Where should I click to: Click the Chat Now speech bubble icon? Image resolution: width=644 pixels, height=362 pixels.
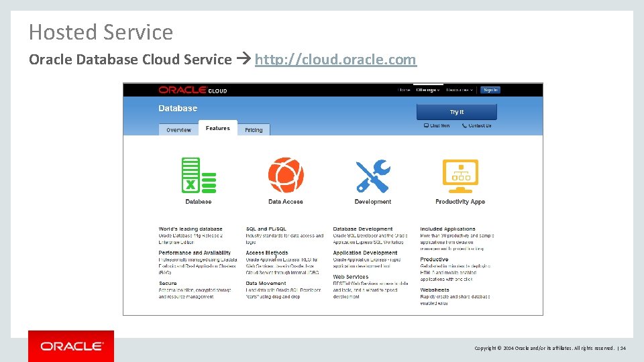pos(426,125)
